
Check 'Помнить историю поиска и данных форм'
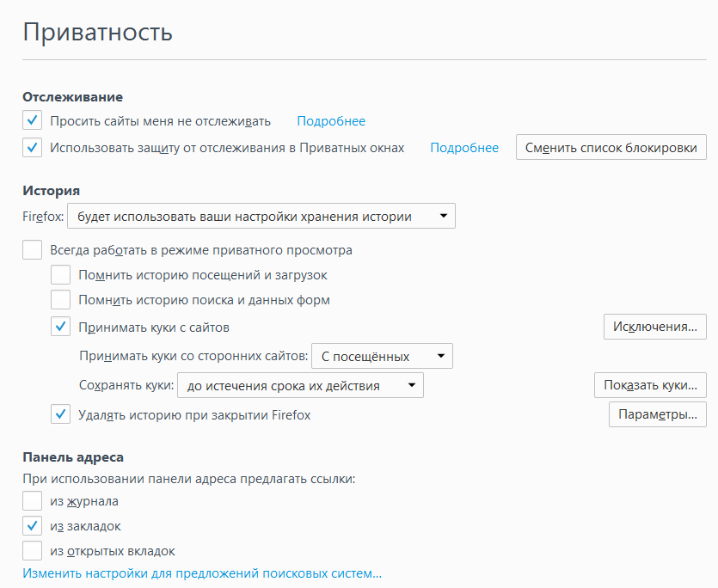[x=60, y=300]
